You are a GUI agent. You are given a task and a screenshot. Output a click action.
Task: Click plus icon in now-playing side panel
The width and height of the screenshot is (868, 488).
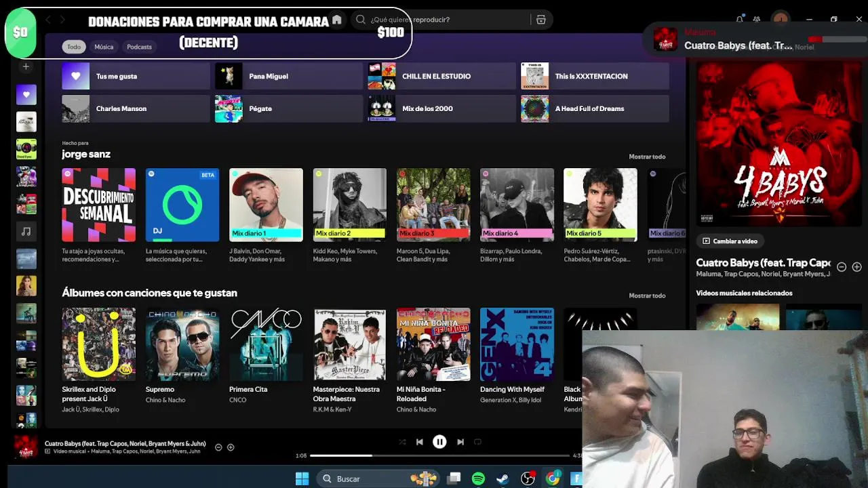(x=856, y=267)
